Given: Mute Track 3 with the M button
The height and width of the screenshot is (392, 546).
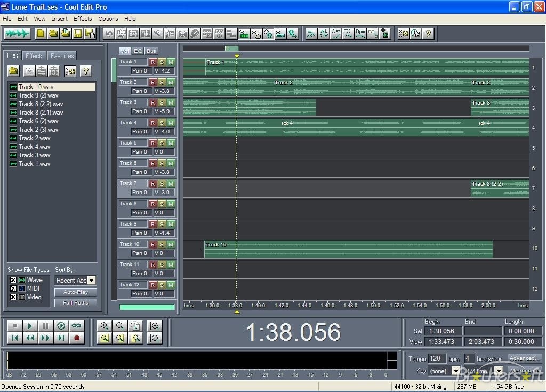Looking at the screenshot, I should 171,102.
